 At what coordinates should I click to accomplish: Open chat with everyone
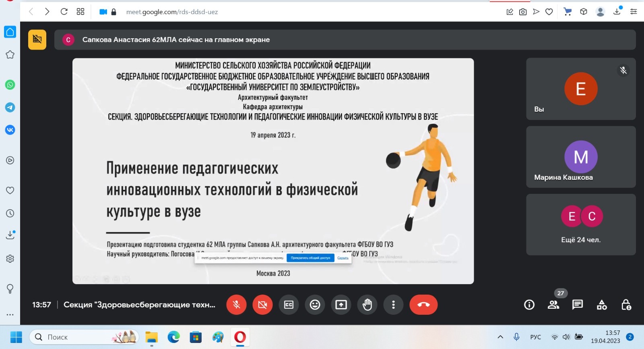[x=578, y=305]
